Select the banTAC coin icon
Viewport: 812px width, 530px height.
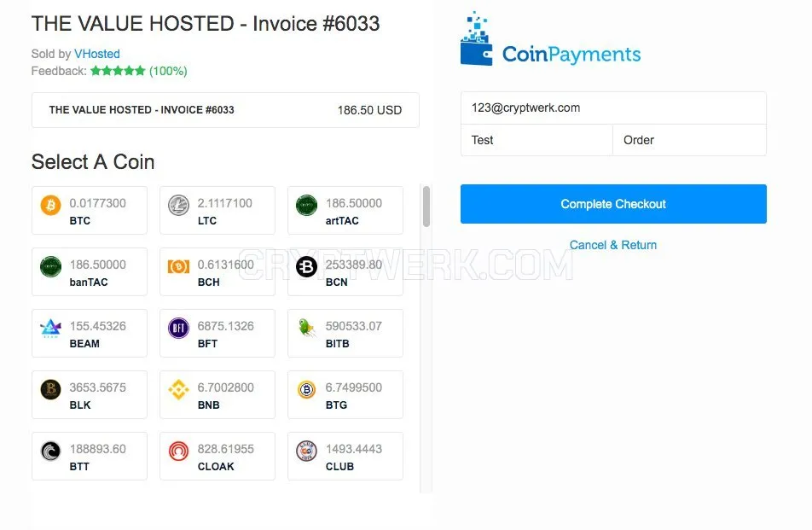click(51, 267)
